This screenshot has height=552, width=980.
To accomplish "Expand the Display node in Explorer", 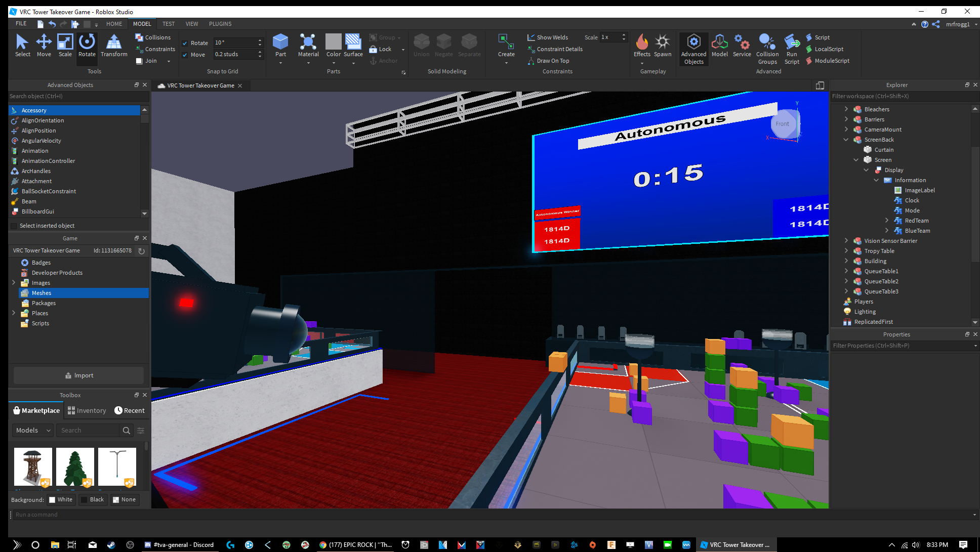I will (x=865, y=170).
